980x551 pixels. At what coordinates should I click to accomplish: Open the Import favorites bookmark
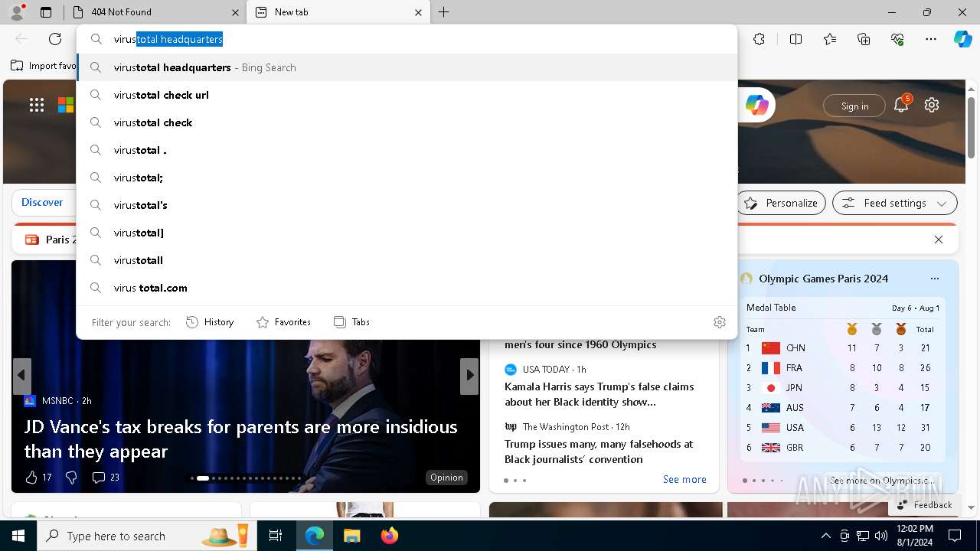coord(44,66)
